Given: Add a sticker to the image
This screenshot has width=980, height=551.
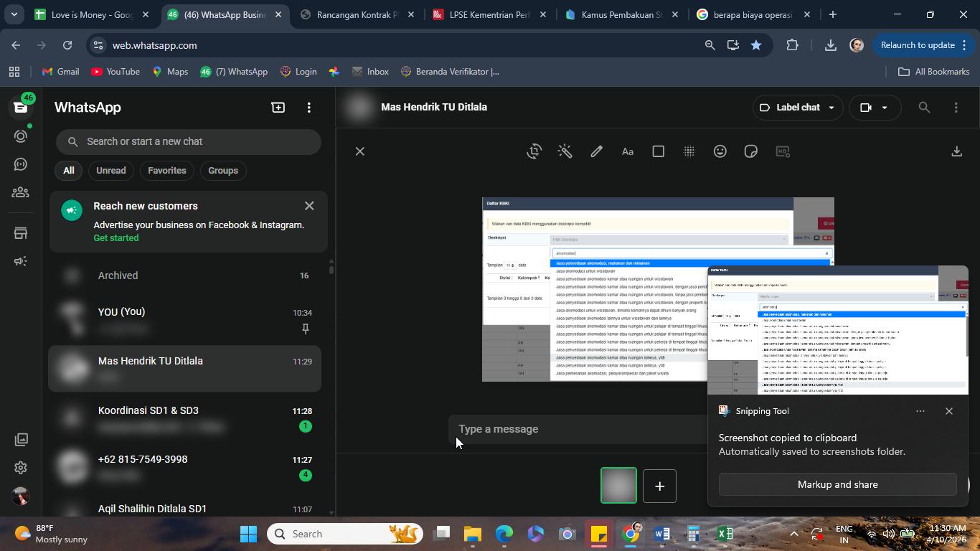Looking at the screenshot, I should point(751,151).
